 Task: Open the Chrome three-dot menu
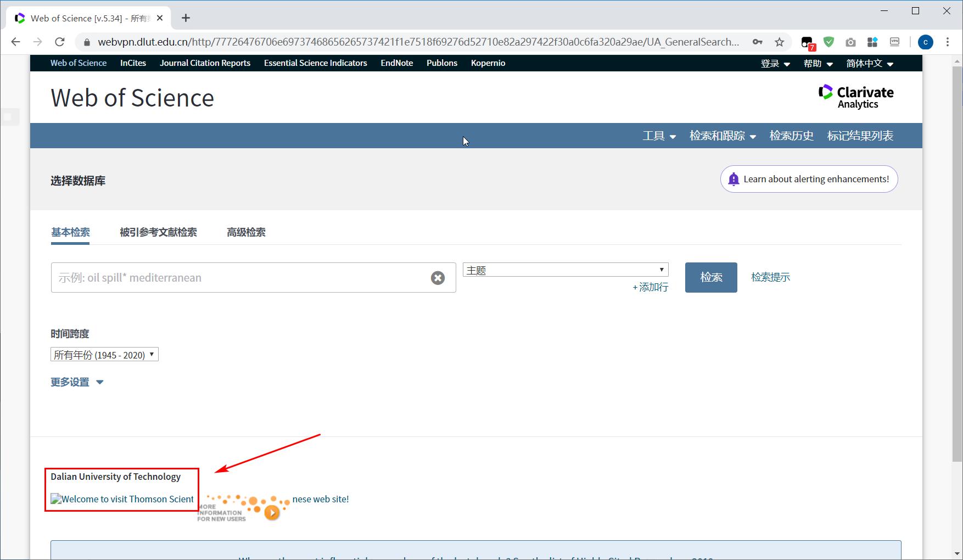(x=948, y=42)
